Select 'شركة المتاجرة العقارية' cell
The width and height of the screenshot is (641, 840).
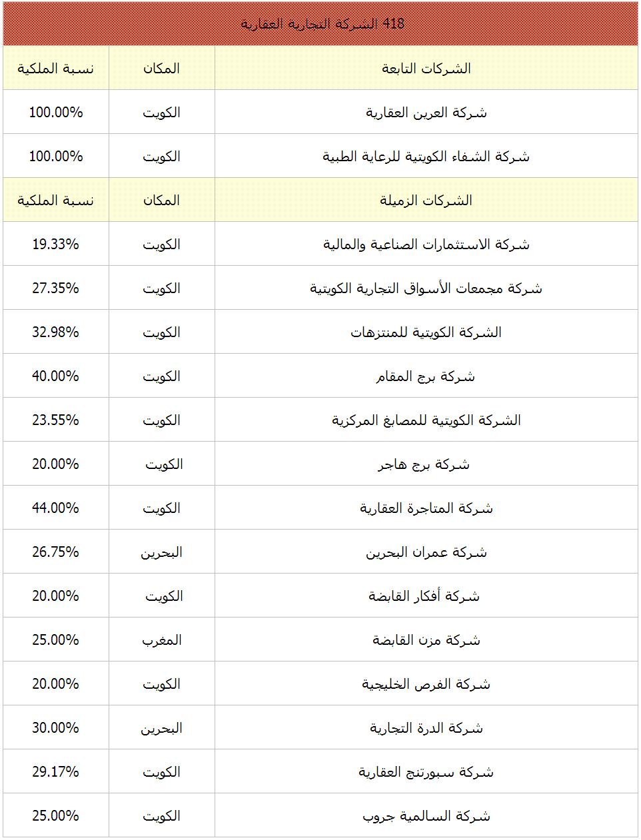tap(426, 508)
